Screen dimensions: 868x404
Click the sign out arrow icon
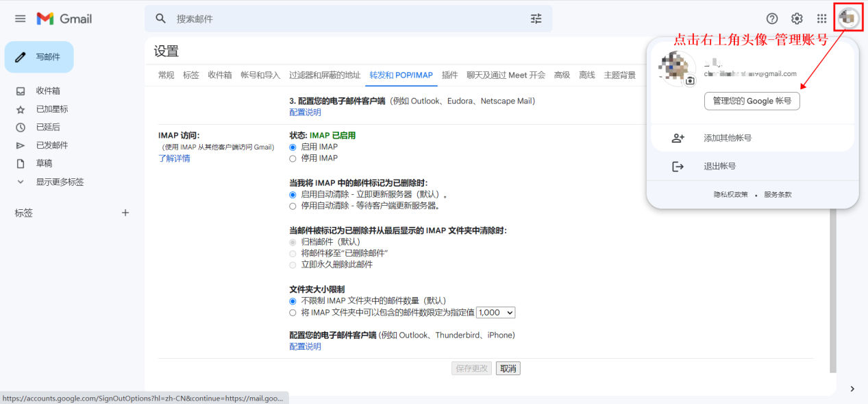(x=678, y=167)
